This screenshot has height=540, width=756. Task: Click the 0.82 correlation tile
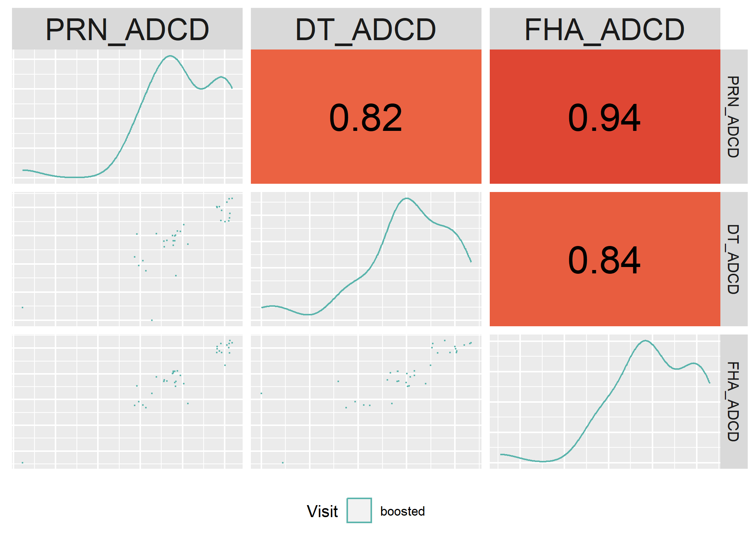click(x=366, y=117)
